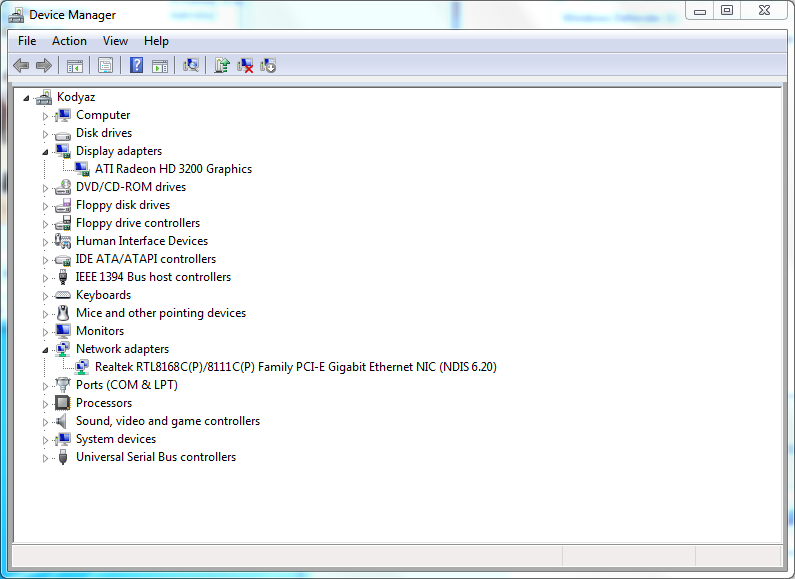Select the DVD/CD-ROM drives label
This screenshot has width=795, height=579.
[131, 187]
